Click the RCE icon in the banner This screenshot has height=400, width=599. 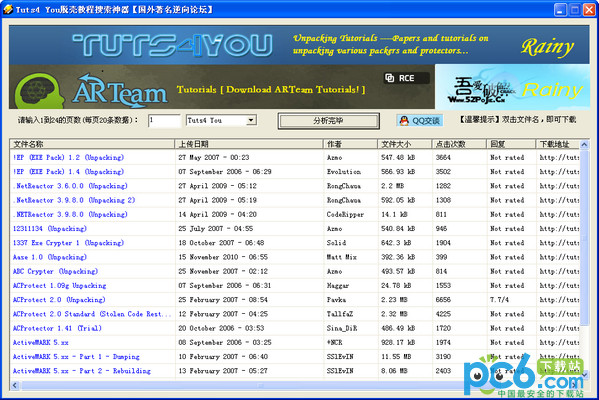(406, 78)
